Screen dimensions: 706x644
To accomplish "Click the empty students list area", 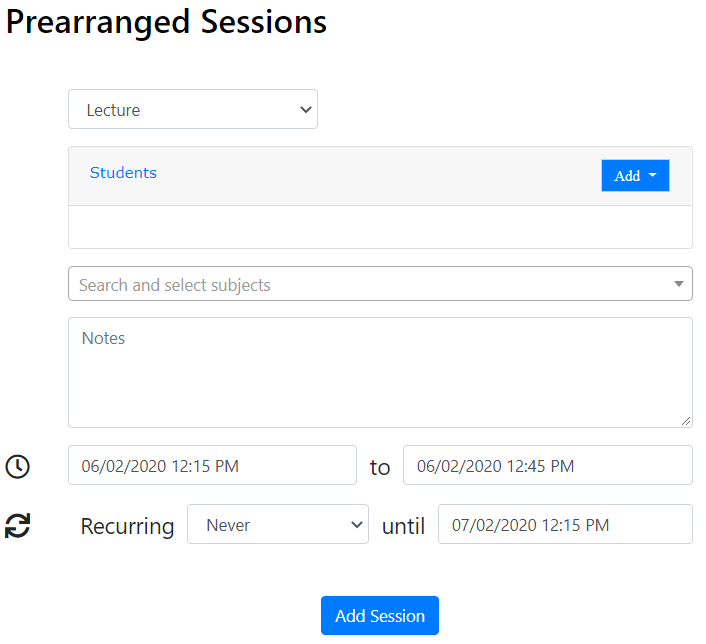I will (380, 227).
